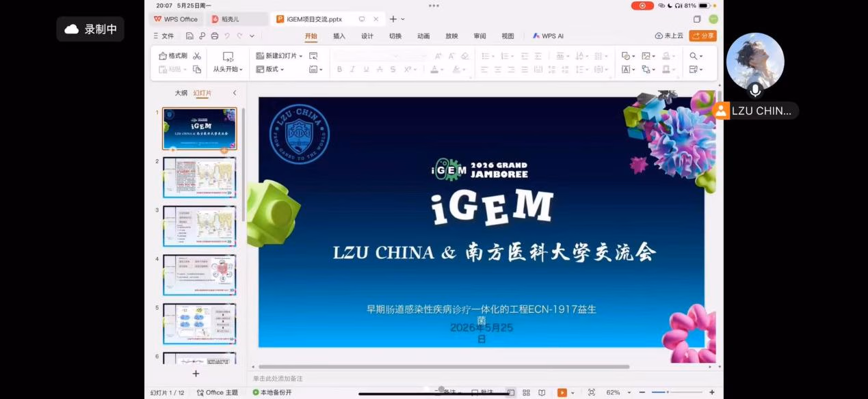This screenshot has height=399, width=868.
Task: Click the align left paragraph icon
Action: [x=484, y=69]
